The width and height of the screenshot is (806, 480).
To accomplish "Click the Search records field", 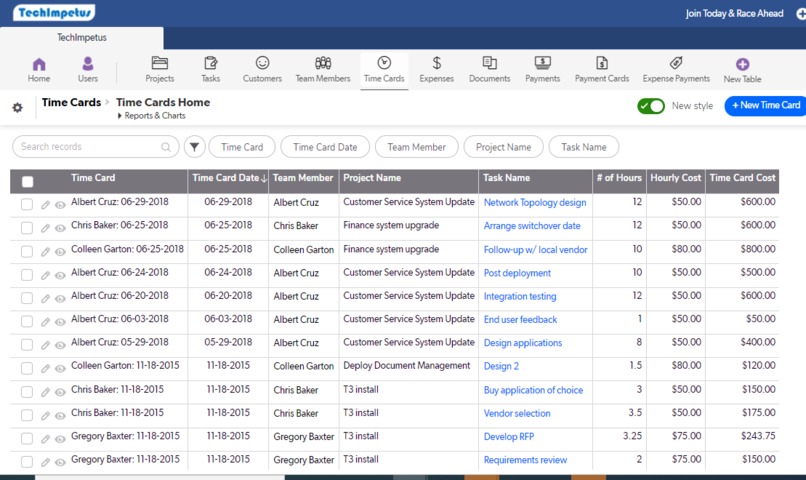I will tap(96, 147).
